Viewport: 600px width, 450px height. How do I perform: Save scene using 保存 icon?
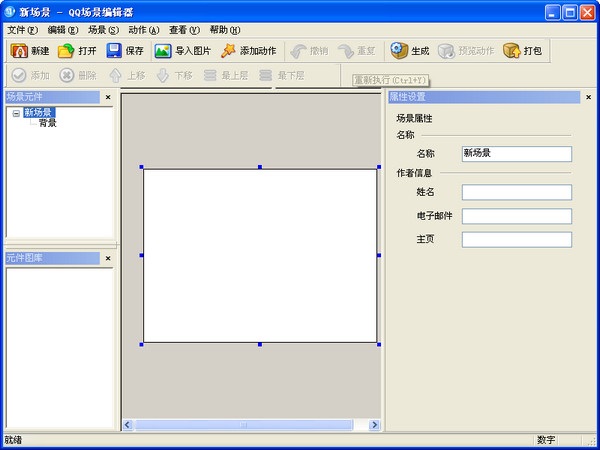(x=114, y=51)
